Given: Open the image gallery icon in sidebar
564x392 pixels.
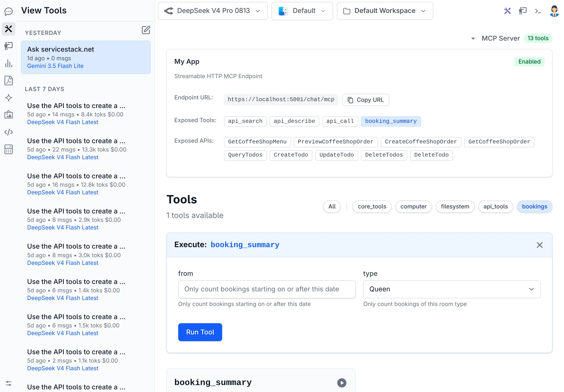Looking at the screenshot, I should pyautogui.click(x=9, y=115).
